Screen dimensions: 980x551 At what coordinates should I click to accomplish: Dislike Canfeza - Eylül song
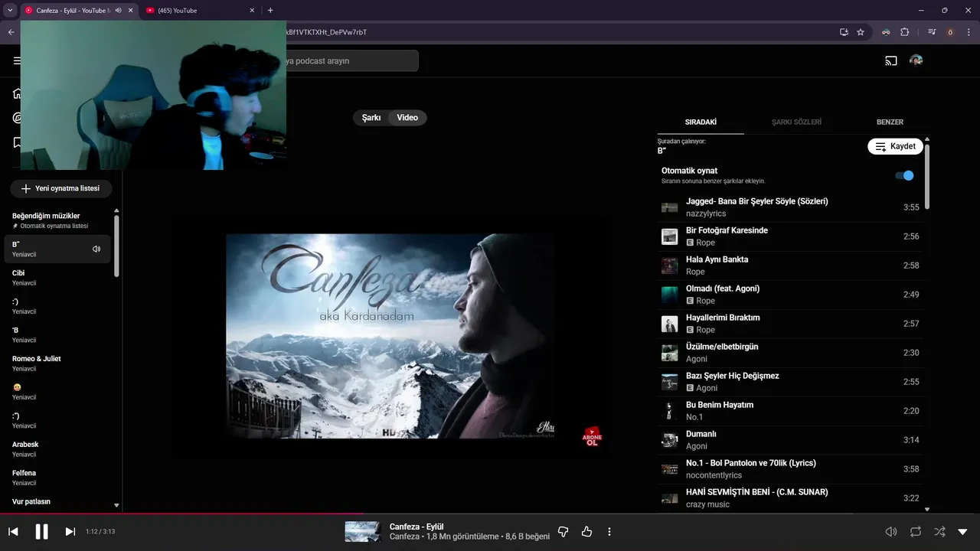click(563, 531)
